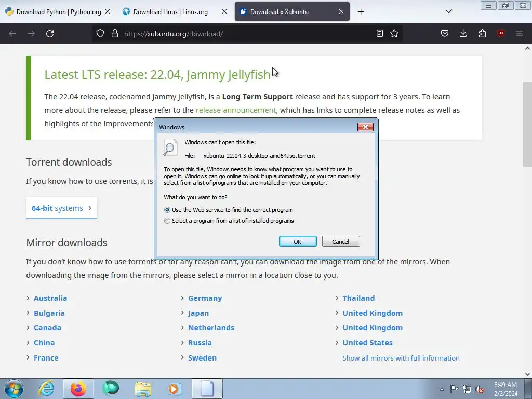Open the Australia mirror link
The width and height of the screenshot is (532, 399).
(50, 298)
